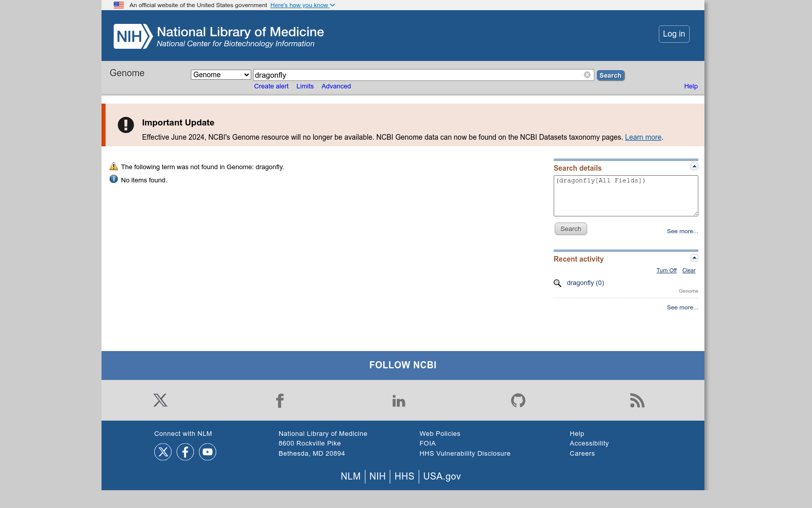Click the warning triangle icon by term not found
Image resolution: width=812 pixels, height=508 pixels.
pyautogui.click(x=114, y=166)
